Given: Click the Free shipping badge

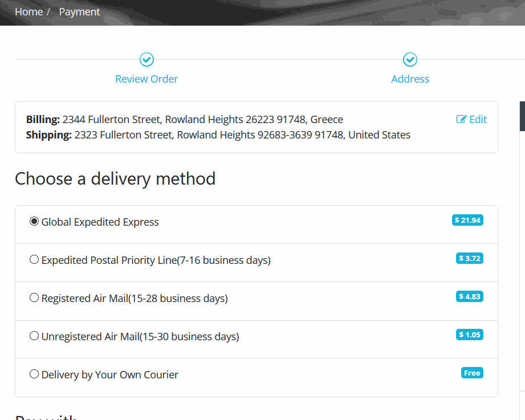Looking at the screenshot, I should click(x=472, y=373).
